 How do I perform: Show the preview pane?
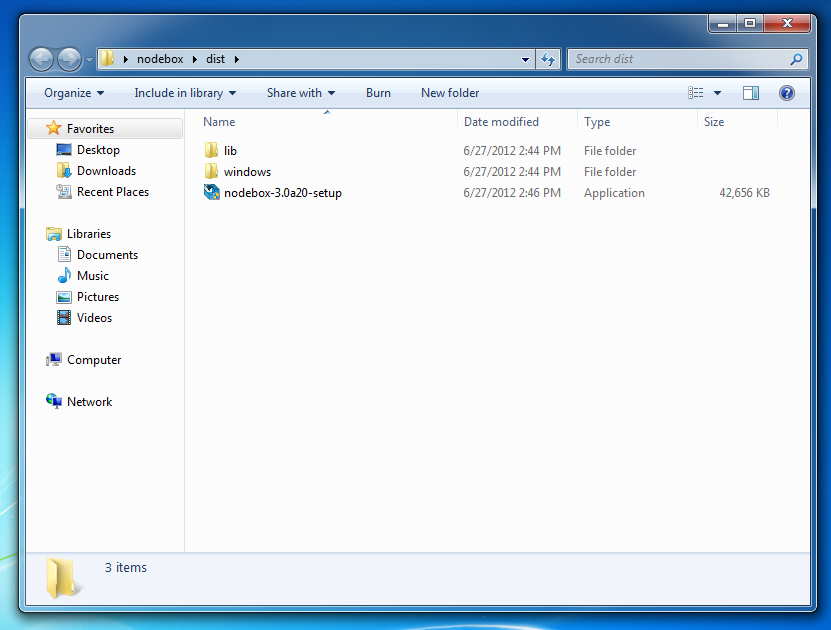coord(750,93)
